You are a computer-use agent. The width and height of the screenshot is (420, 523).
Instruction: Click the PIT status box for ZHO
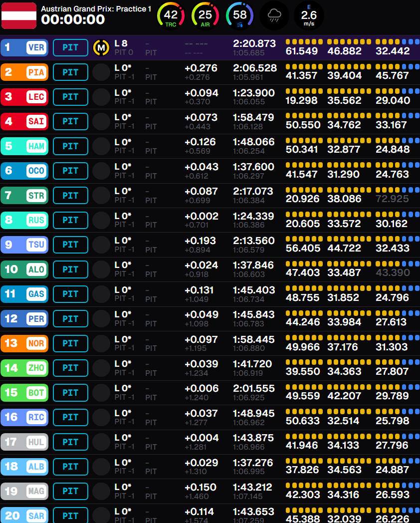(x=71, y=368)
